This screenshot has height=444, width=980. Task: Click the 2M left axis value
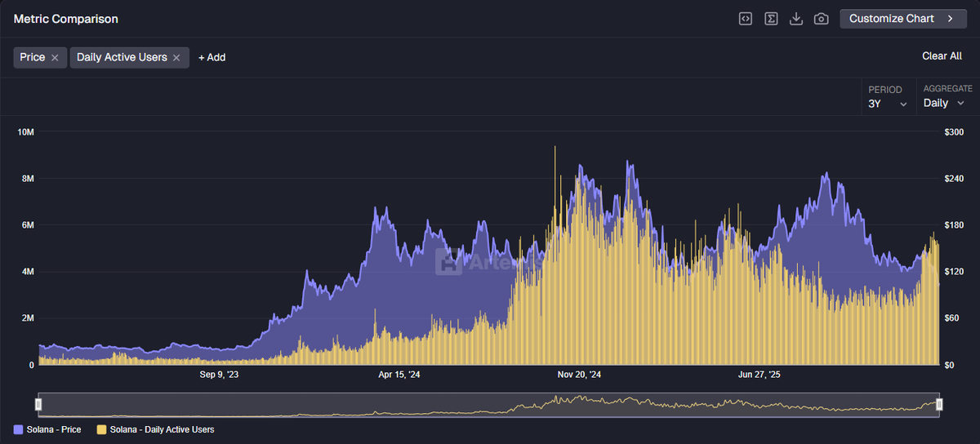tap(27, 318)
